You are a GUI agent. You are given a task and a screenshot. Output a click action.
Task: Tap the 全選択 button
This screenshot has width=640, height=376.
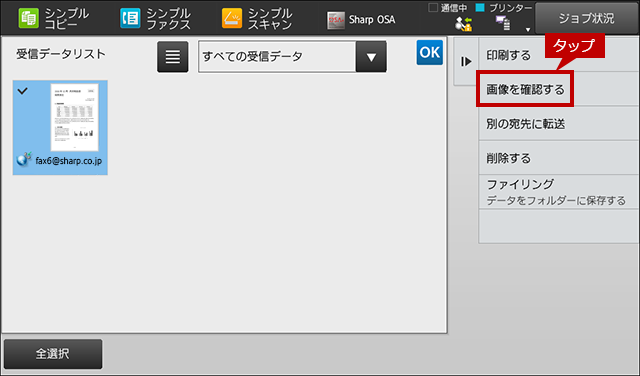pyautogui.click(x=53, y=354)
